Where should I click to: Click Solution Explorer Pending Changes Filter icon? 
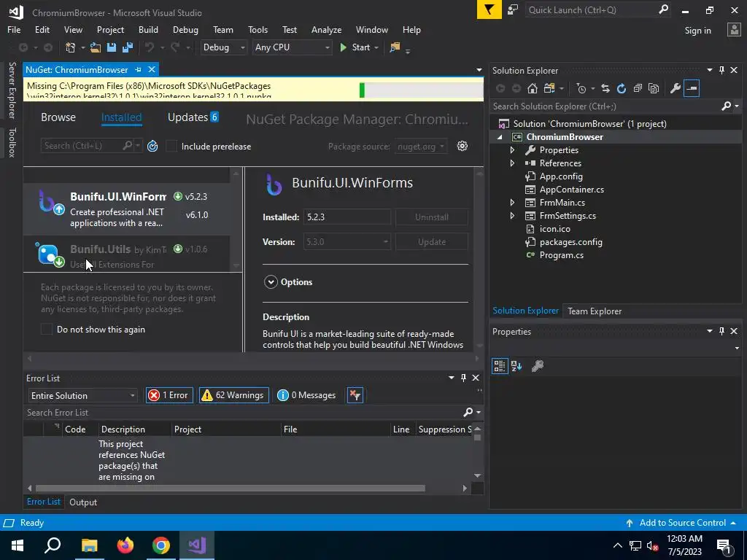tap(581, 88)
